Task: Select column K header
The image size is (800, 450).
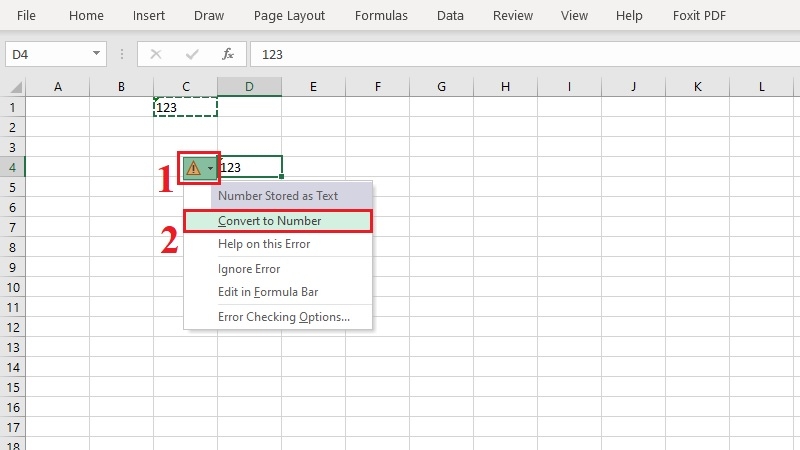Action: pos(697,87)
